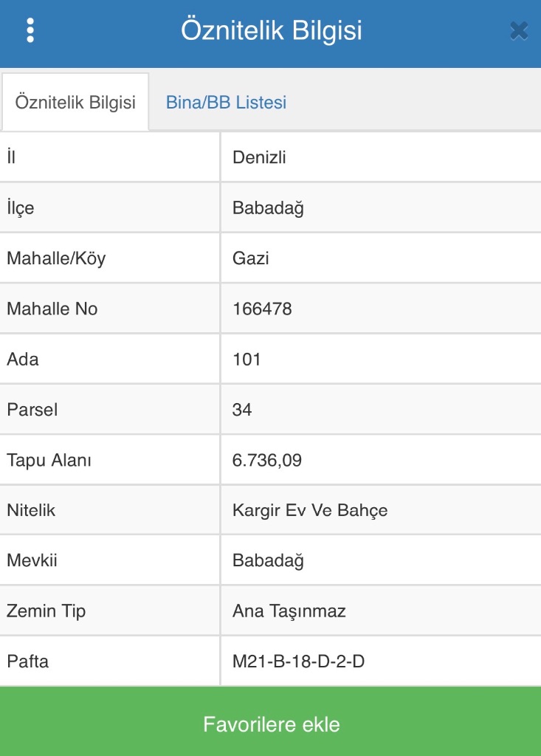Switch to the Bina/BB Listesi tab
Viewport: 541px width, 756px height.
coord(226,103)
